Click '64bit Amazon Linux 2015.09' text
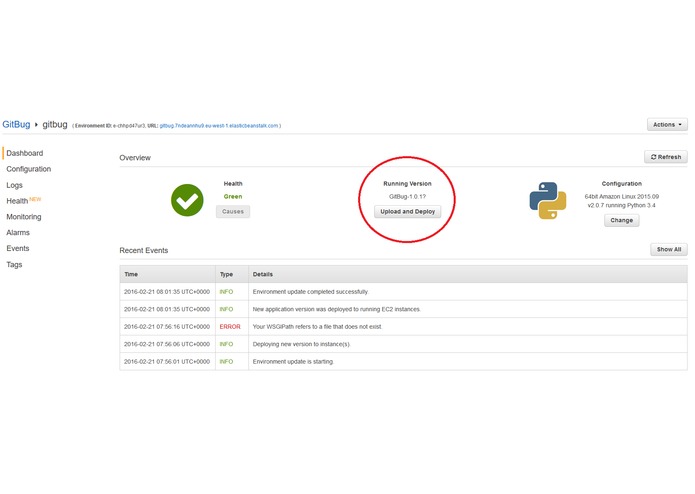This screenshot has height=494, width=695. click(621, 196)
